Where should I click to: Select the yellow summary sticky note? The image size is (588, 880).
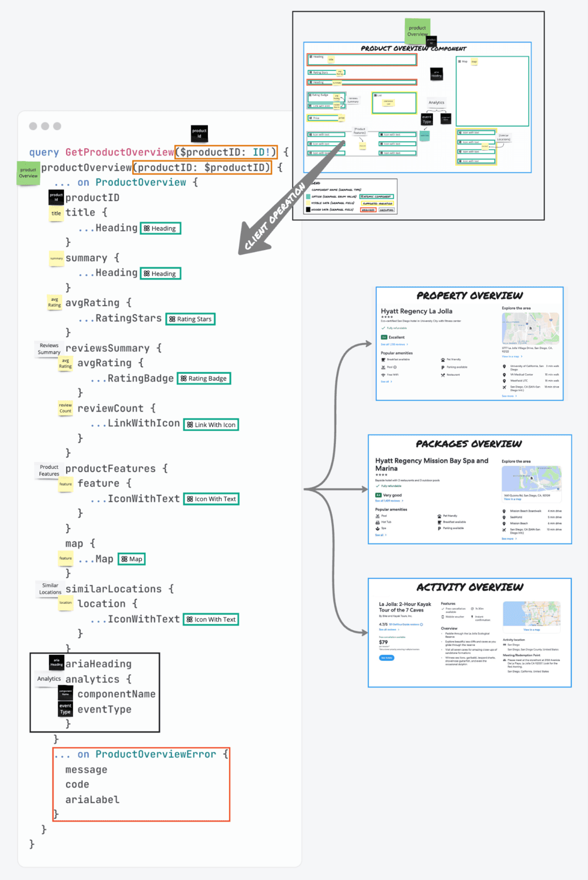[x=56, y=258]
